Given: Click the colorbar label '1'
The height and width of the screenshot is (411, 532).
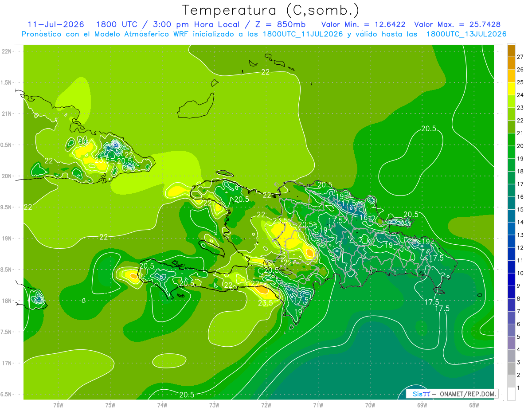Looking at the screenshot, I should tap(519, 388).
